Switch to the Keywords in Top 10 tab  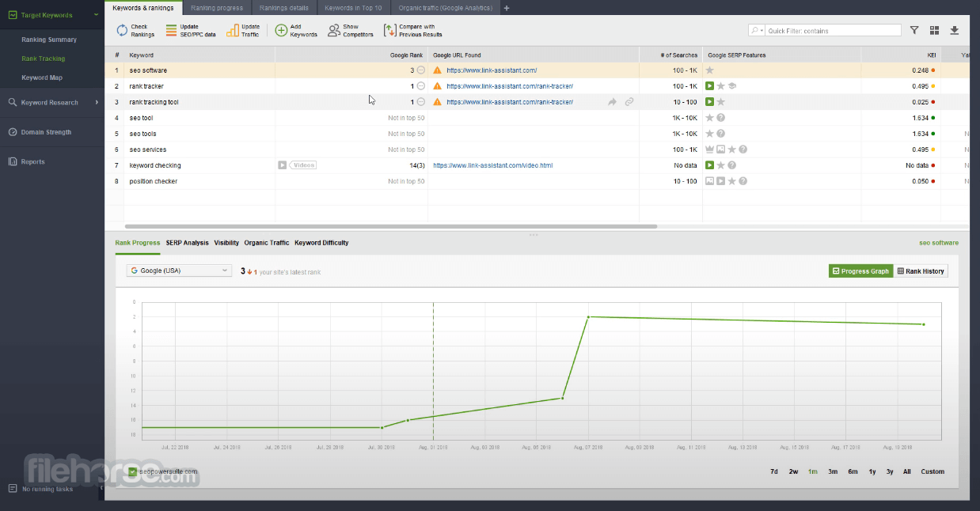click(353, 8)
